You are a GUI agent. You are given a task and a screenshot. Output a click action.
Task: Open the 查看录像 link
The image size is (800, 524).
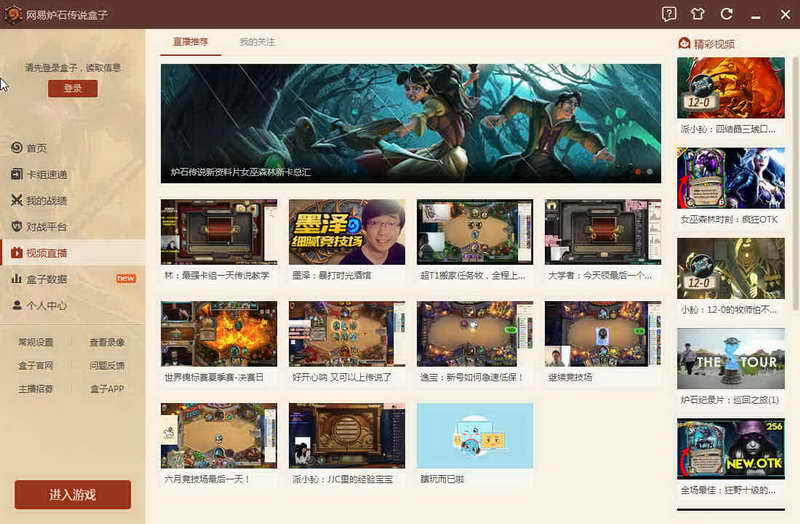coord(107,342)
